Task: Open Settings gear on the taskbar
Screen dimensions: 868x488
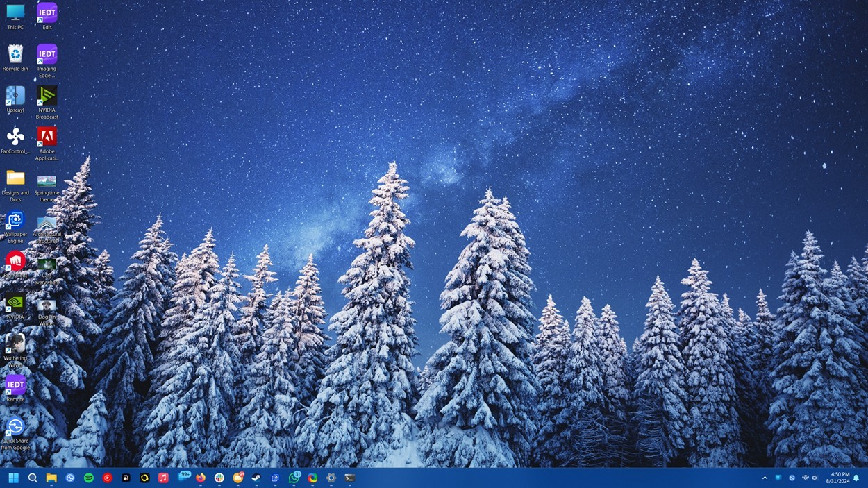Action: [x=331, y=478]
